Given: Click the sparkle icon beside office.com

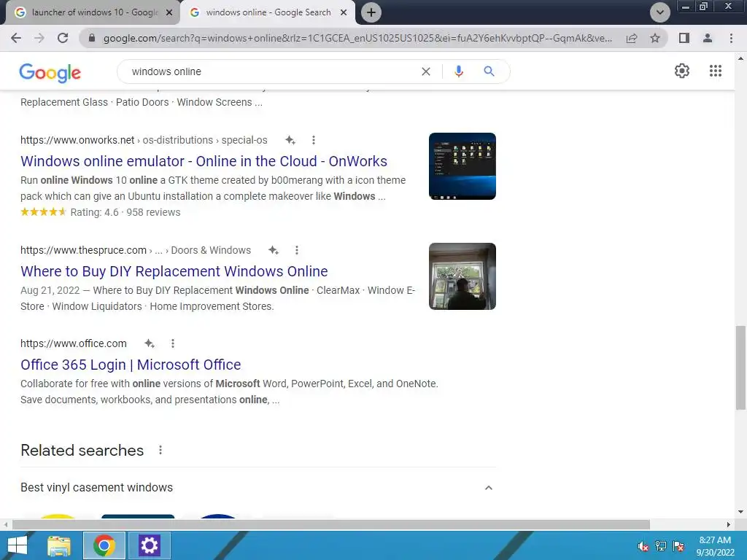Looking at the screenshot, I should 150,343.
